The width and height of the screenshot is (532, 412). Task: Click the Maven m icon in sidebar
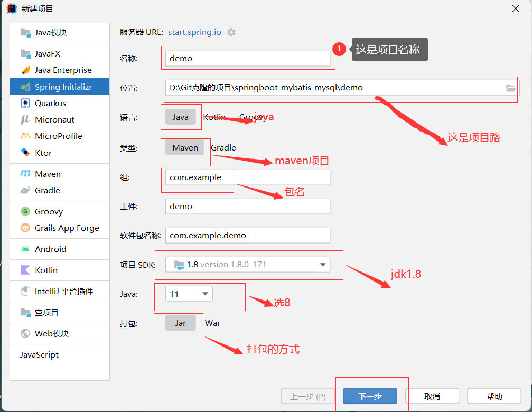pos(25,174)
